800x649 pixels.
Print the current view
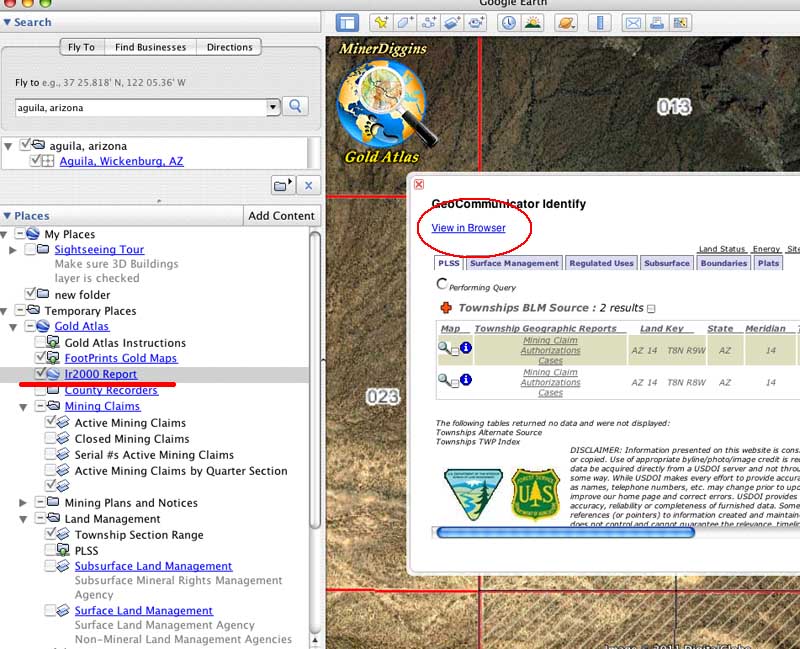(657, 23)
